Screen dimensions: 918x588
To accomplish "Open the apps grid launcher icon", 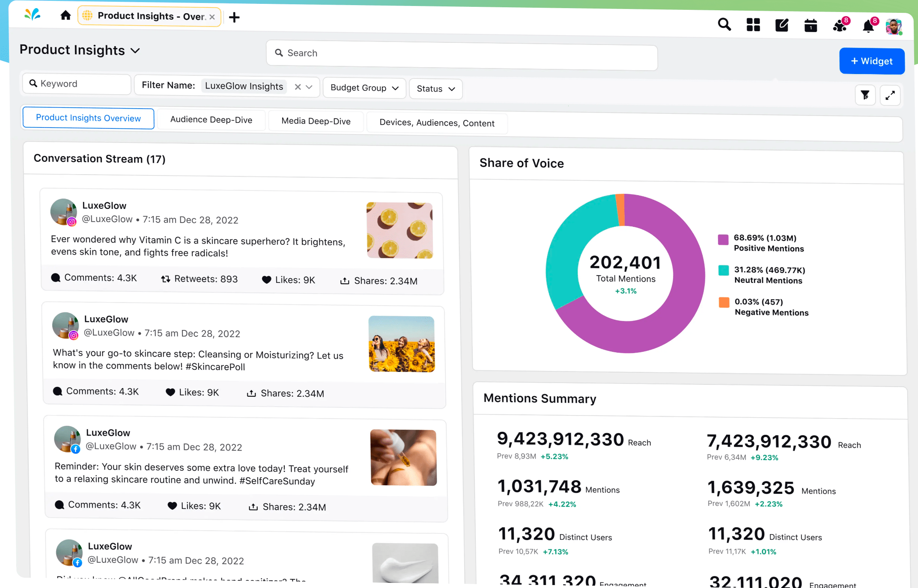I will coord(753,25).
